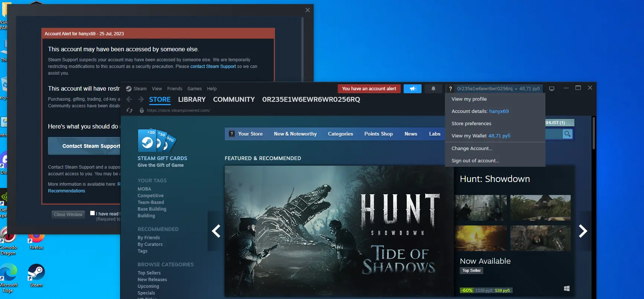Viewport: 644px width, 299px height.
Task: Open the notifications bell
Action: pyautogui.click(x=433, y=89)
